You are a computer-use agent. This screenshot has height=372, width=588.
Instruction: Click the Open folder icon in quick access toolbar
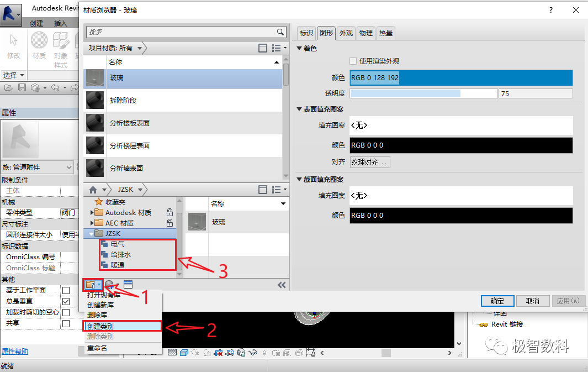(9, 88)
